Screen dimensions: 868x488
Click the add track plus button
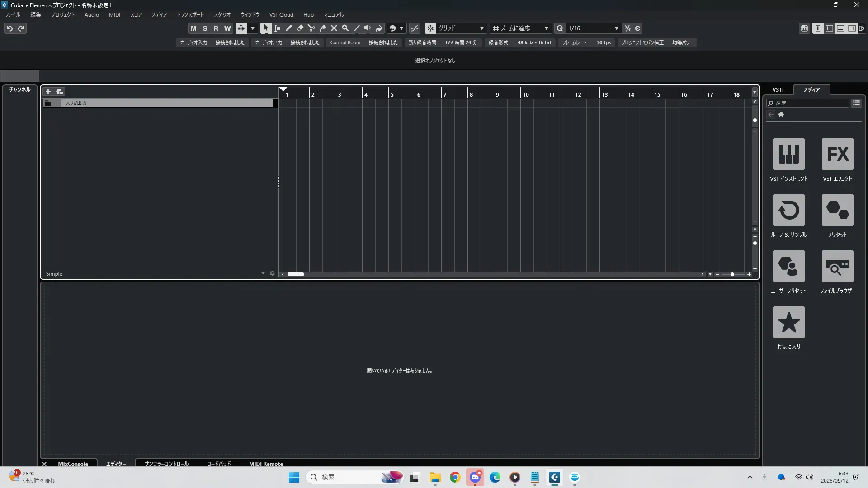pos(48,91)
